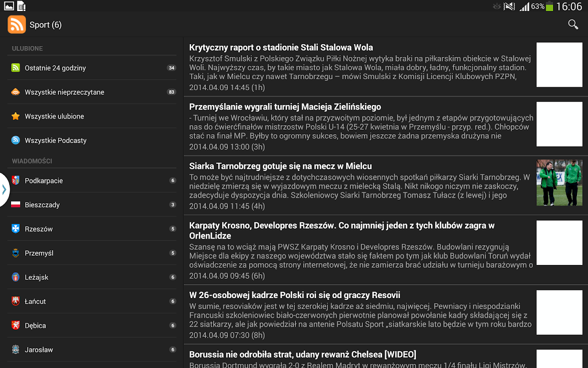Image resolution: width=588 pixels, height=368 pixels.
Task: Open the Leżajsk news category
Action: tap(92, 277)
